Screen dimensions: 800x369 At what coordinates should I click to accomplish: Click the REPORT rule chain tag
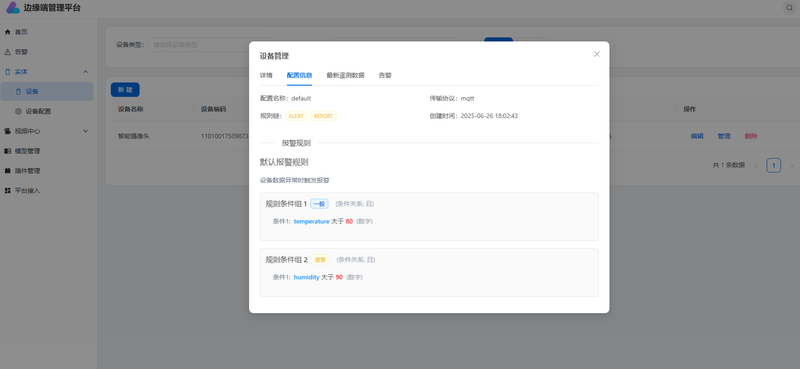(323, 116)
